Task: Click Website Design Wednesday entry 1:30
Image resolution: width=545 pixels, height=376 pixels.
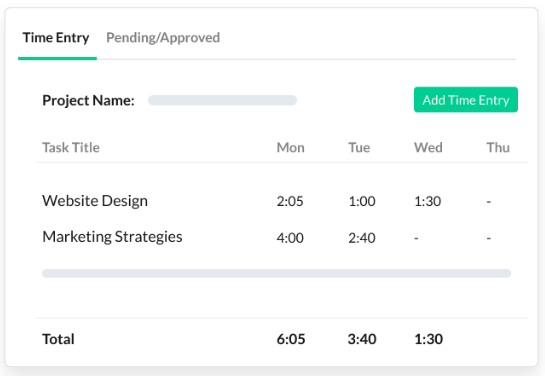Action: [428, 201]
